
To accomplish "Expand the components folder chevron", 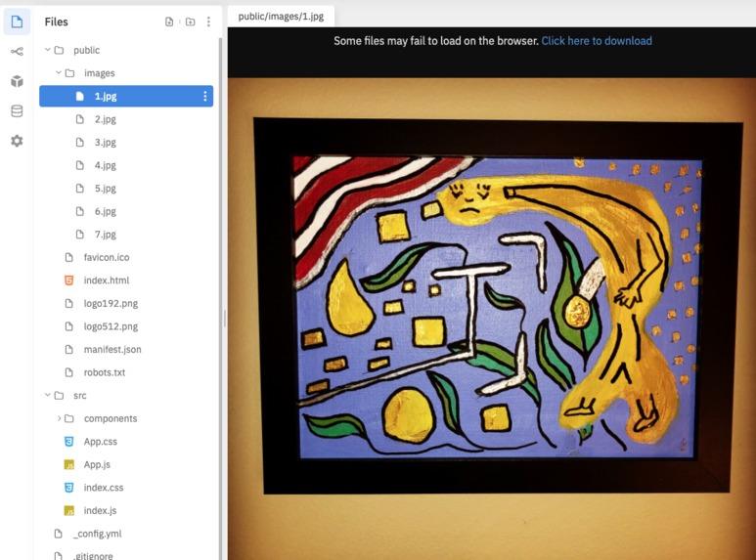I will pyautogui.click(x=59, y=418).
